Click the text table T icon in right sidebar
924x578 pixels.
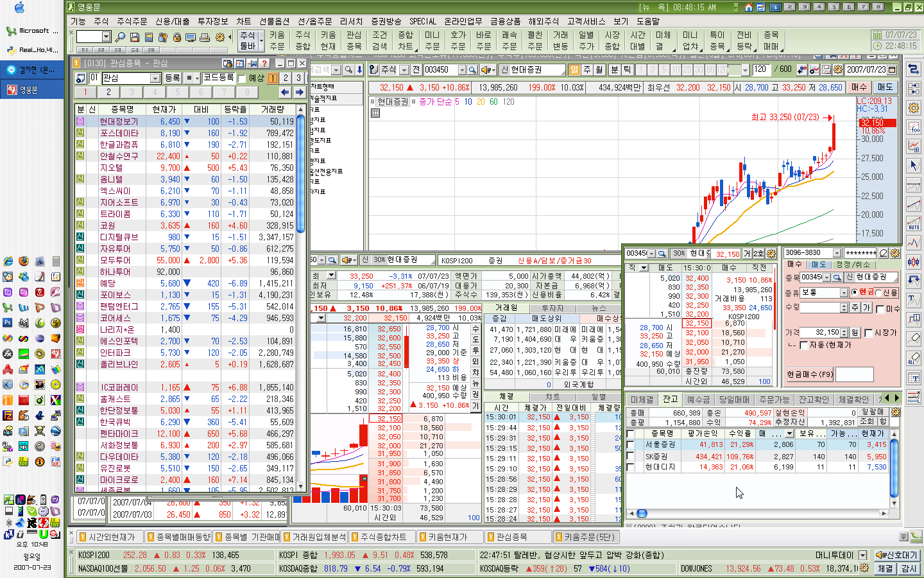[x=914, y=378]
